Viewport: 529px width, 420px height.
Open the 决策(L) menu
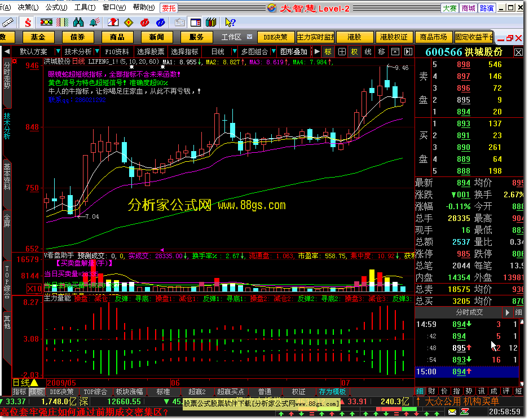(28, 7)
